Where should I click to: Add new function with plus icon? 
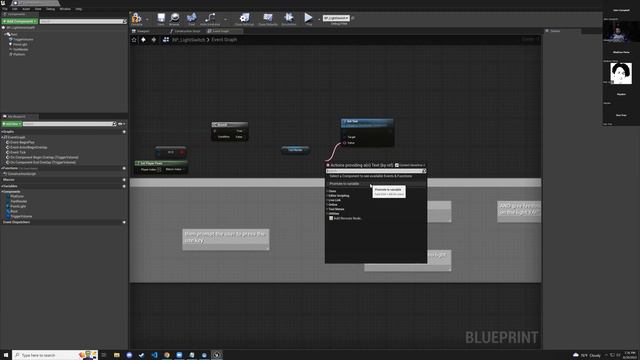click(x=124, y=168)
